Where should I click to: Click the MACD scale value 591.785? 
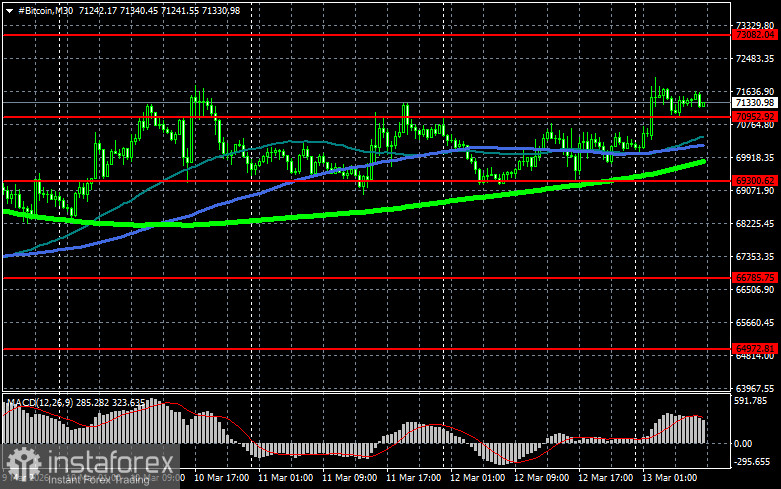751,400
